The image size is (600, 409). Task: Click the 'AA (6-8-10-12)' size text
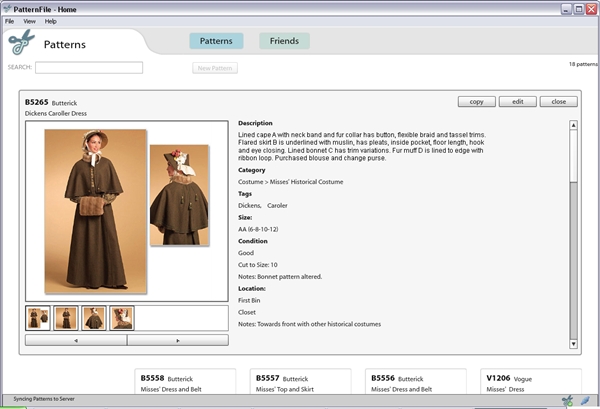[x=258, y=230]
